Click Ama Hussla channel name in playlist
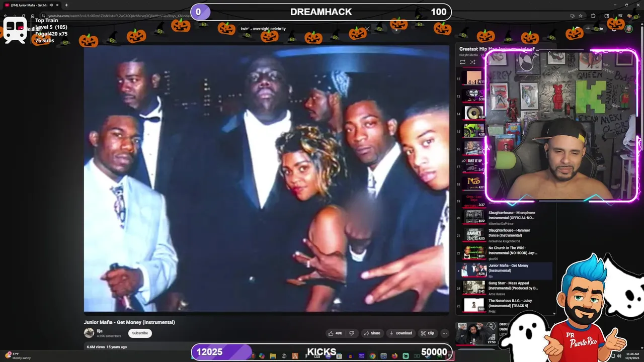Viewport: 644px width, 362px height. pos(497,294)
